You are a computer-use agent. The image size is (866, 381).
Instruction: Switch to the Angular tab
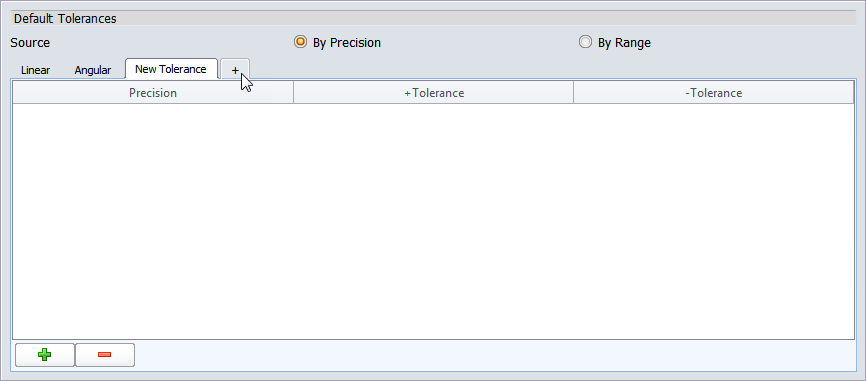[93, 70]
